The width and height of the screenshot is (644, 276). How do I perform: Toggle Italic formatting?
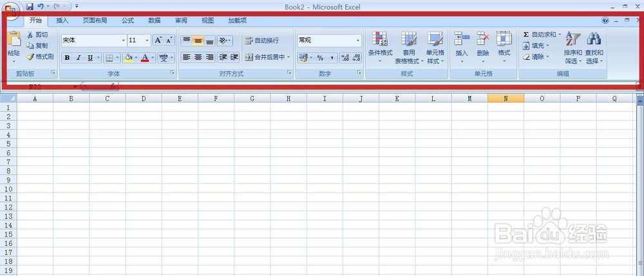[x=79, y=57]
